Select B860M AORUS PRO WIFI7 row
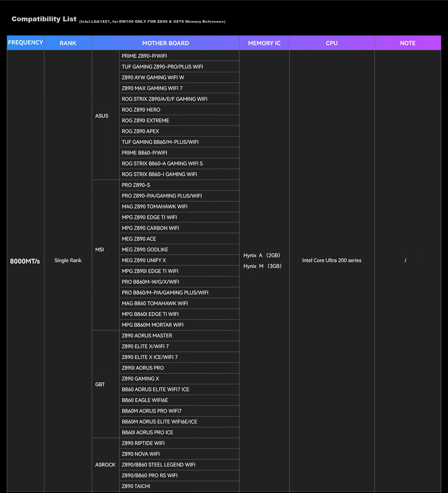Screen dimensions: 448x493 coord(179,411)
